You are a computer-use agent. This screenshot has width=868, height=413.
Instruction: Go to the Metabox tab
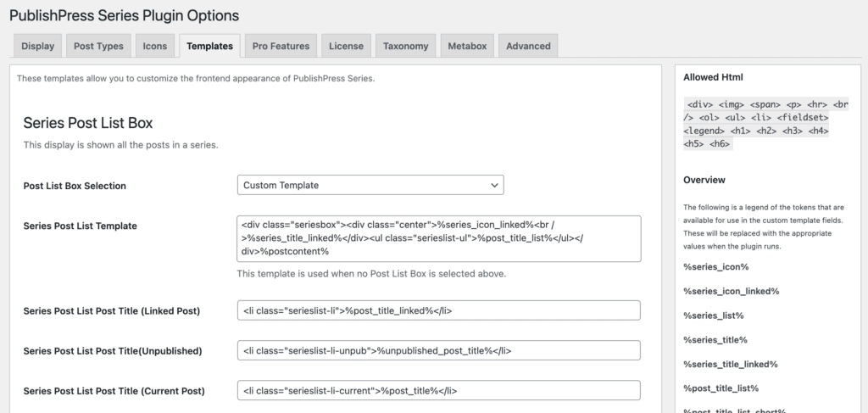(x=467, y=46)
